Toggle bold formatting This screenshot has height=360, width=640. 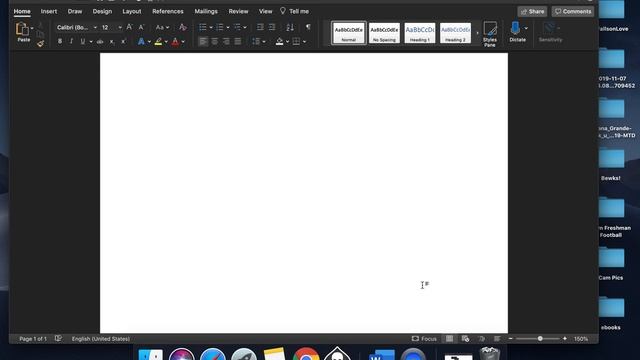(60, 42)
